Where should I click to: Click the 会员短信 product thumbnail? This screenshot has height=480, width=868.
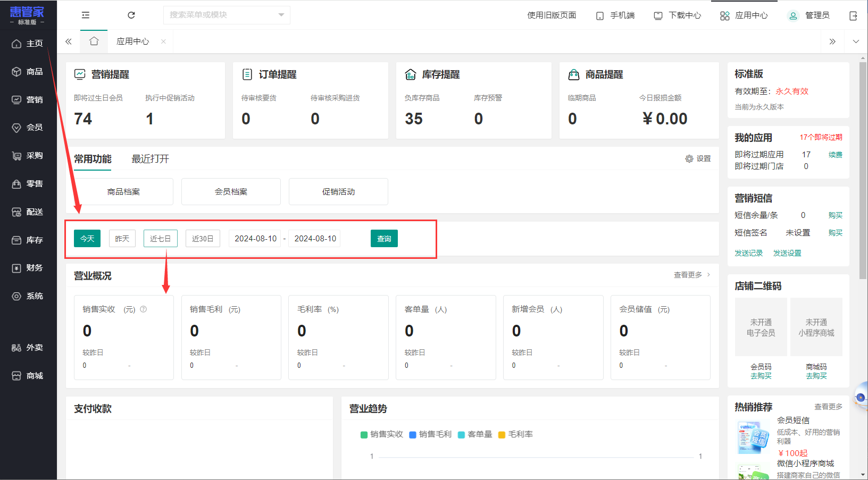point(754,437)
